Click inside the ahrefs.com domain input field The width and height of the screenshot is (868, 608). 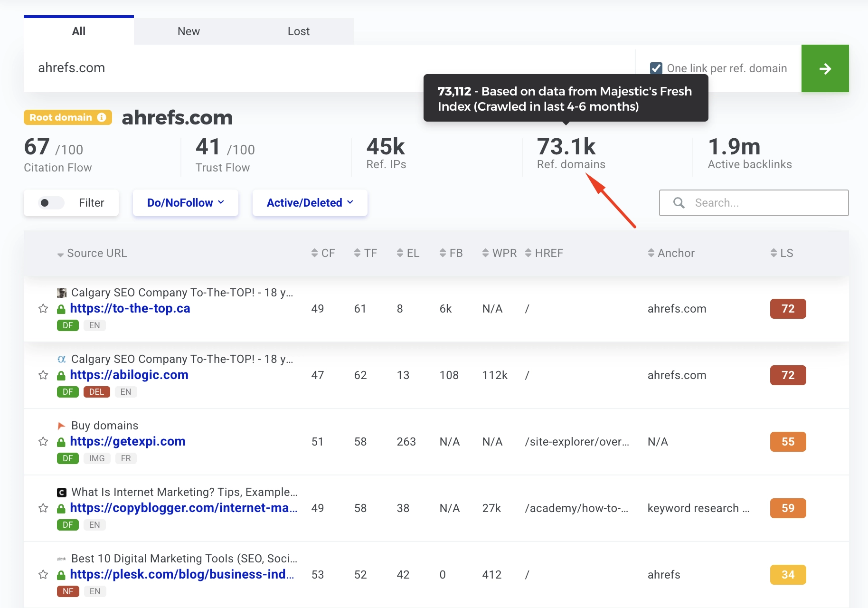190,68
